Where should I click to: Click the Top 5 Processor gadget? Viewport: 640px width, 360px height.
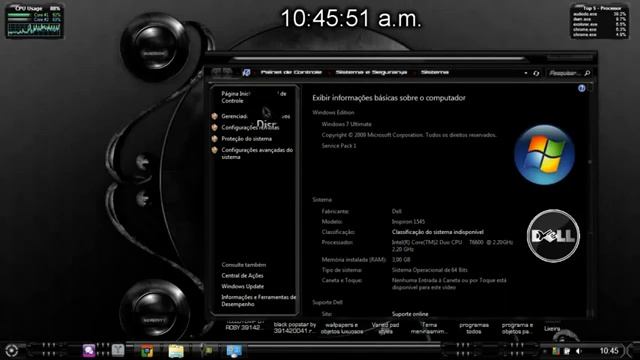point(599,21)
